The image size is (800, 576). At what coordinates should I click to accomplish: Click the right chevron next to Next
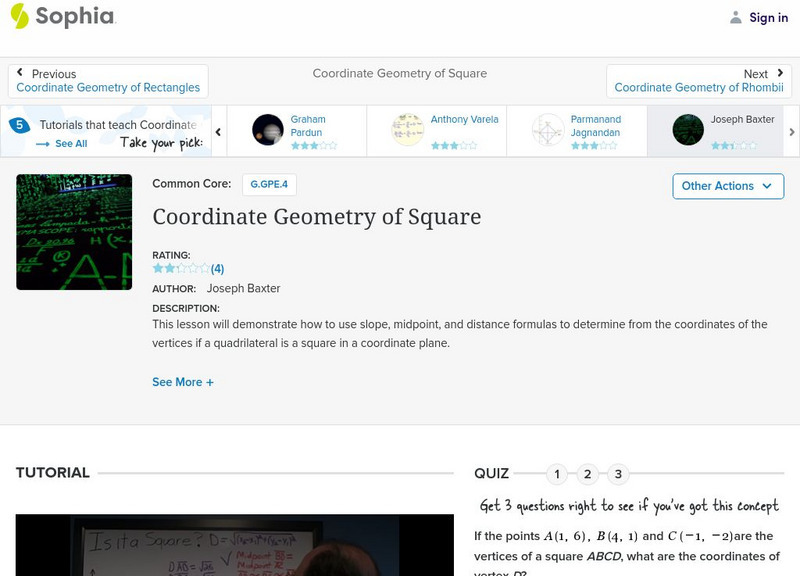click(x=780, y=73)
